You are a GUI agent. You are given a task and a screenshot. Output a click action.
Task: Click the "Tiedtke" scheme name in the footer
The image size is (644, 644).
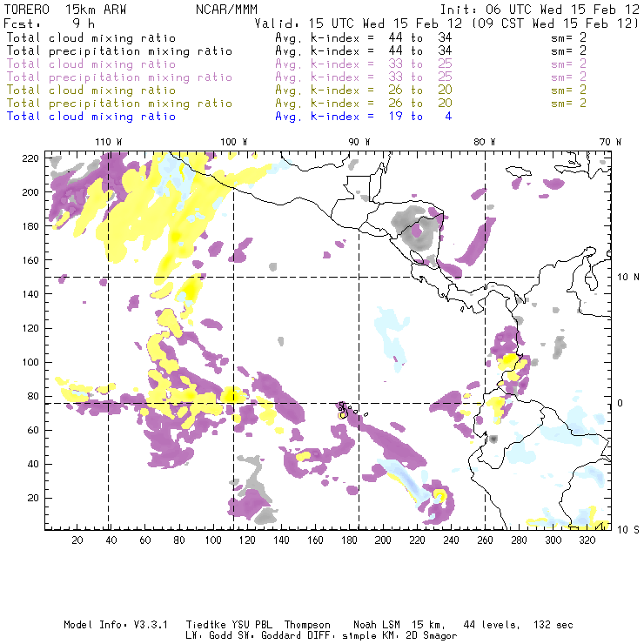(205, 625)
